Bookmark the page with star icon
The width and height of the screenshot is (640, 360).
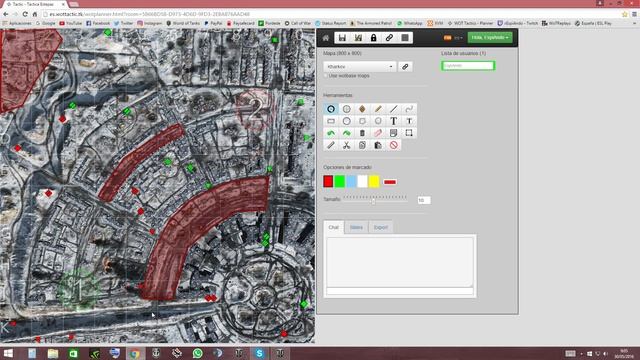coord(624,14)
